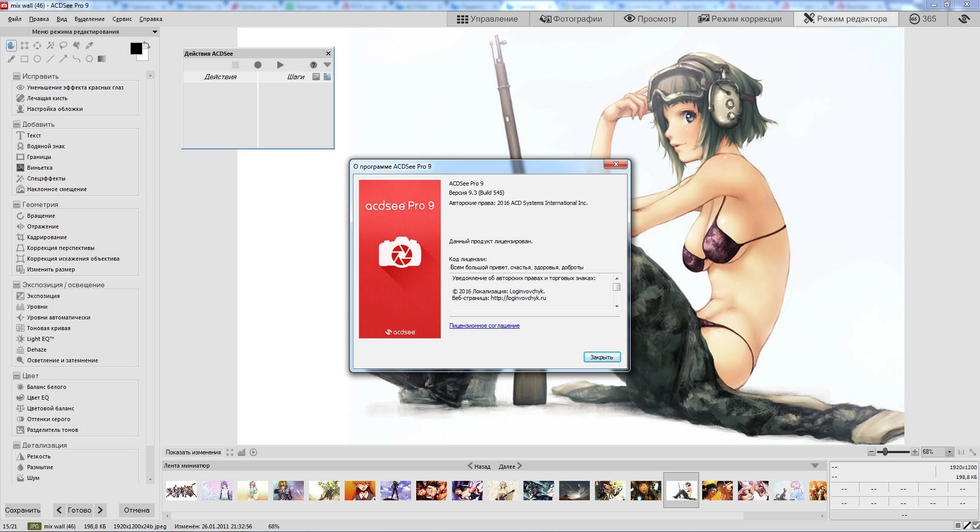Click the Сохранить button
This screenshot has height=532, width=980.
22,510
